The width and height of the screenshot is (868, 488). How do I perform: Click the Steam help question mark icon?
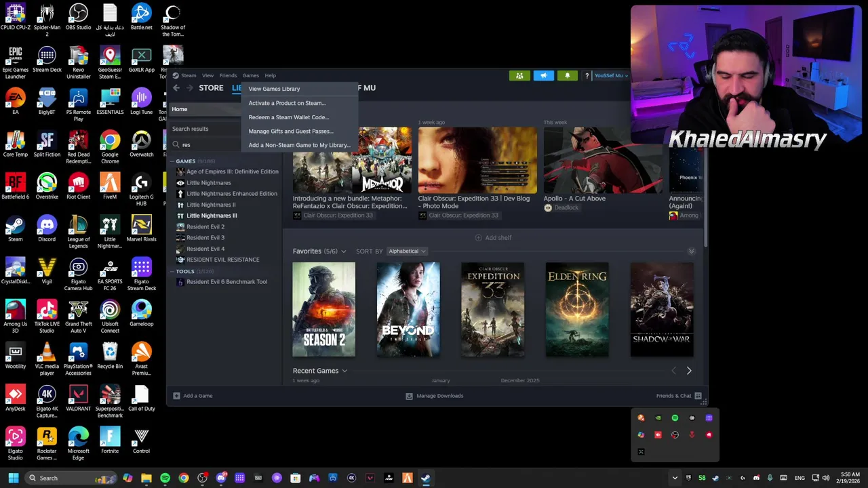[587, 75]
